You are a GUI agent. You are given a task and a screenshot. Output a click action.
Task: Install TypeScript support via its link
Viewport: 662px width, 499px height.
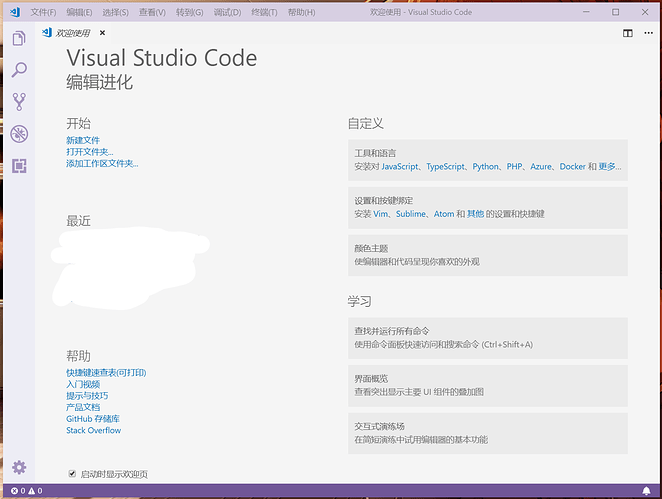pyautogui.click(x=445, y=167)
